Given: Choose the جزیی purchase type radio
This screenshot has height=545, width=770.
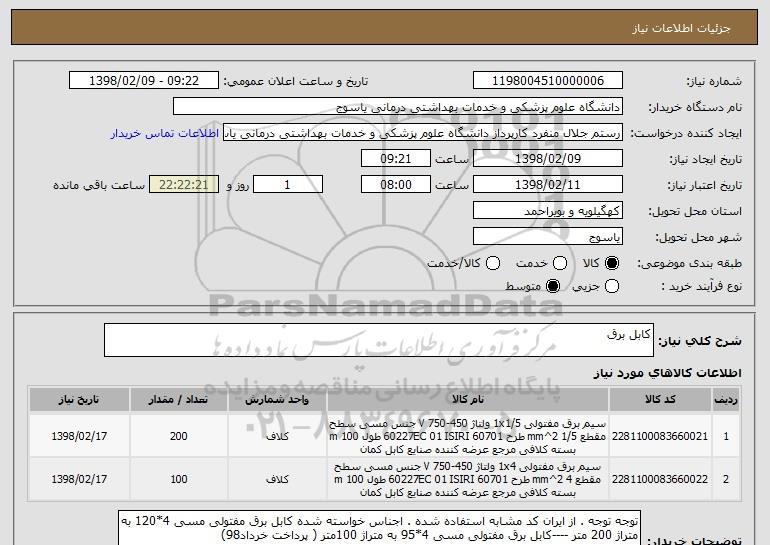Looking at the screenshot, I should tap(612, 286).
